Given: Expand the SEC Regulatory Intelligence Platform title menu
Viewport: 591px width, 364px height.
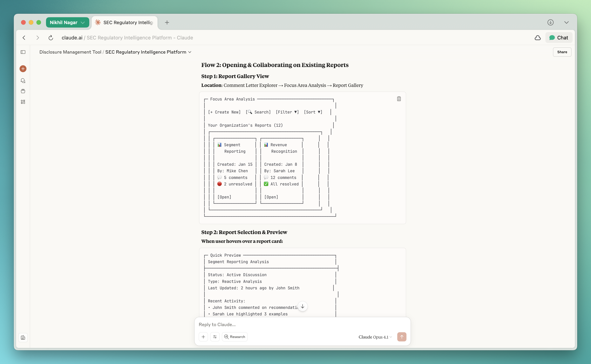Looking at the screenshot, I should click(x=148, y=52).
